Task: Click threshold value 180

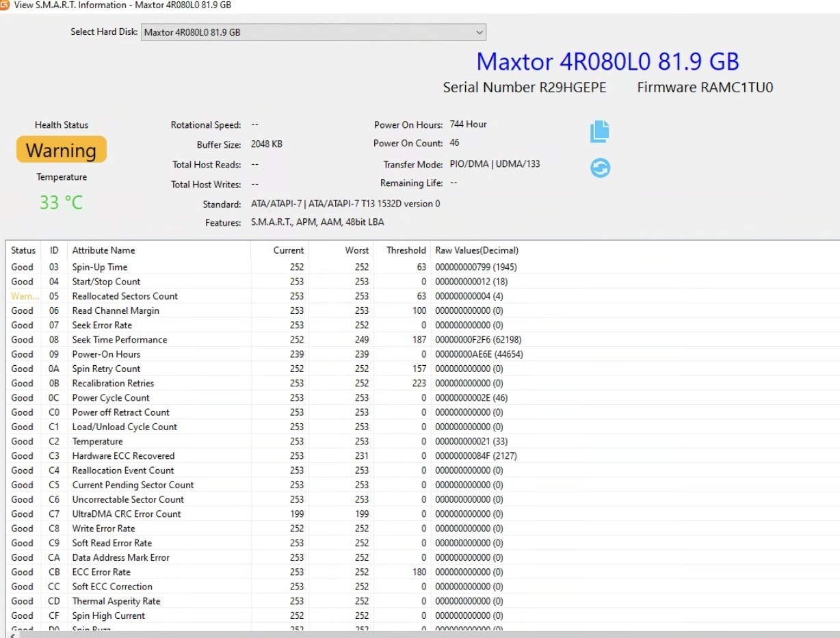Action: [x=419, y=572]
